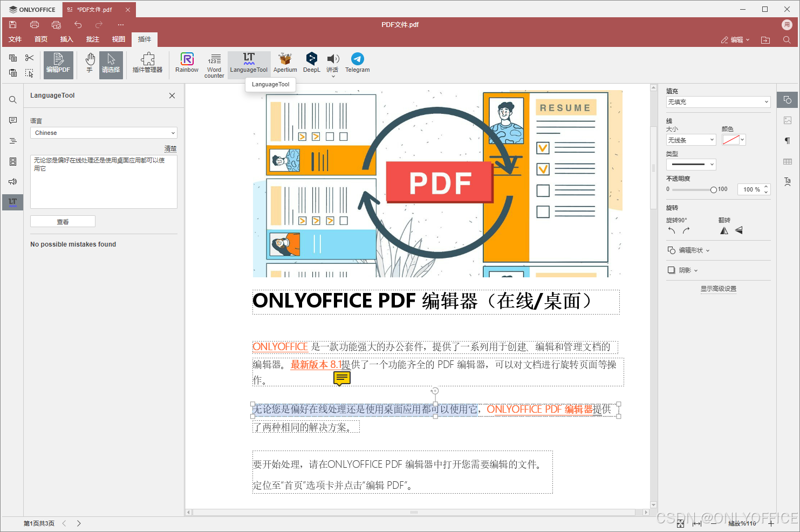Activate the Select tool

(x=111, y=65)
